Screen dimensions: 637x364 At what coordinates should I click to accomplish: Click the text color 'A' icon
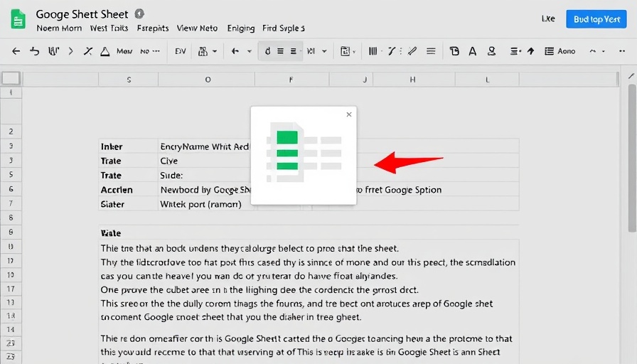click(473, 51)
